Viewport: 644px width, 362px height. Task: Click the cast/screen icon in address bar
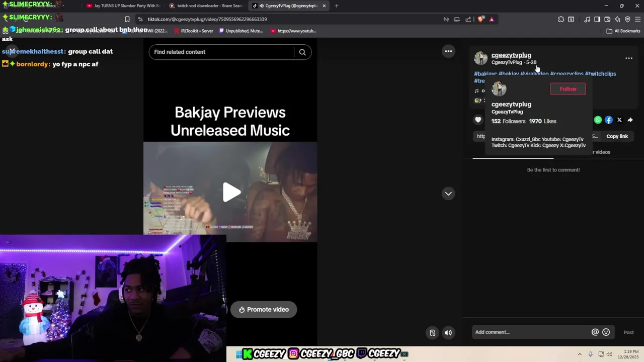457,19
